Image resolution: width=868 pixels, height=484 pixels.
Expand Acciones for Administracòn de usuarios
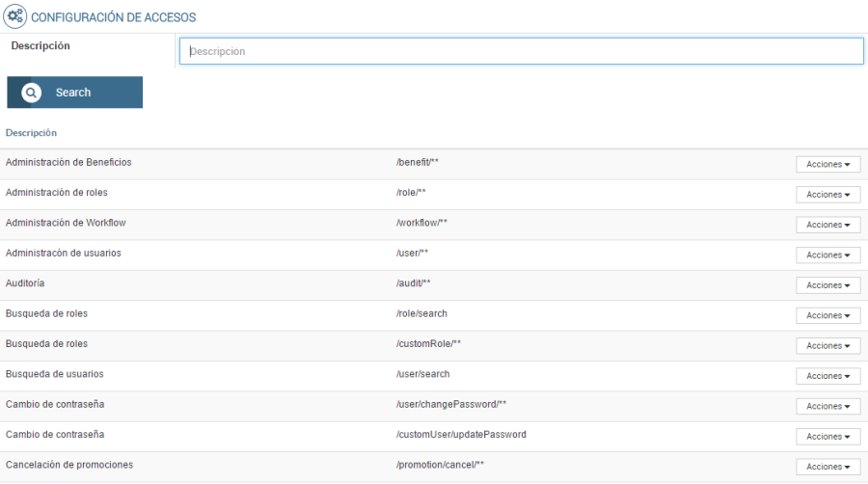point(827,255)
